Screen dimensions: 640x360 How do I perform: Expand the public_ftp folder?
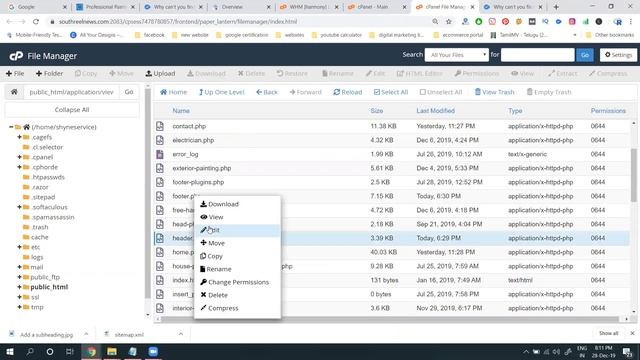19,277
